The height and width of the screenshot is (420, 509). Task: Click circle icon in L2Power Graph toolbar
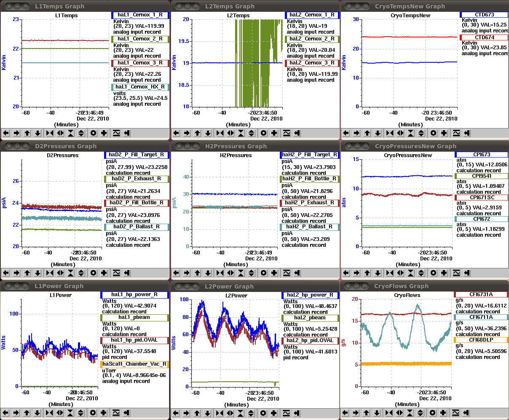[x=264, y=413]
